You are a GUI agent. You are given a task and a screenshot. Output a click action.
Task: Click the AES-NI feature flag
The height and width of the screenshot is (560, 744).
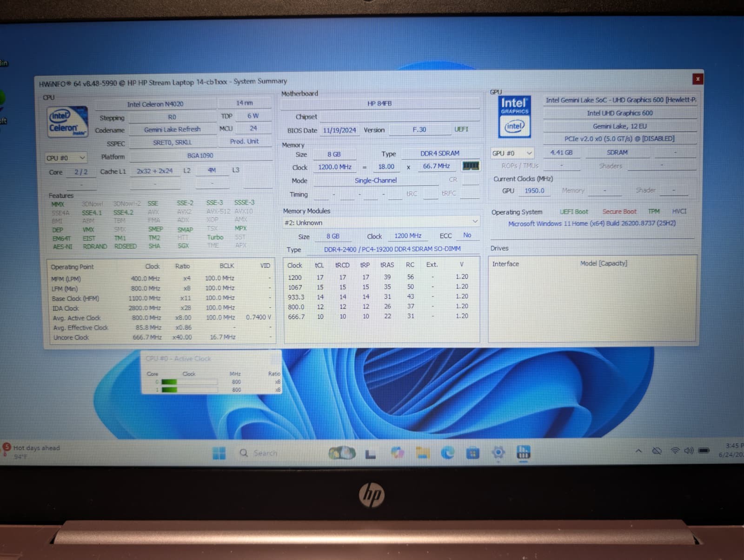tap(62, 247)
